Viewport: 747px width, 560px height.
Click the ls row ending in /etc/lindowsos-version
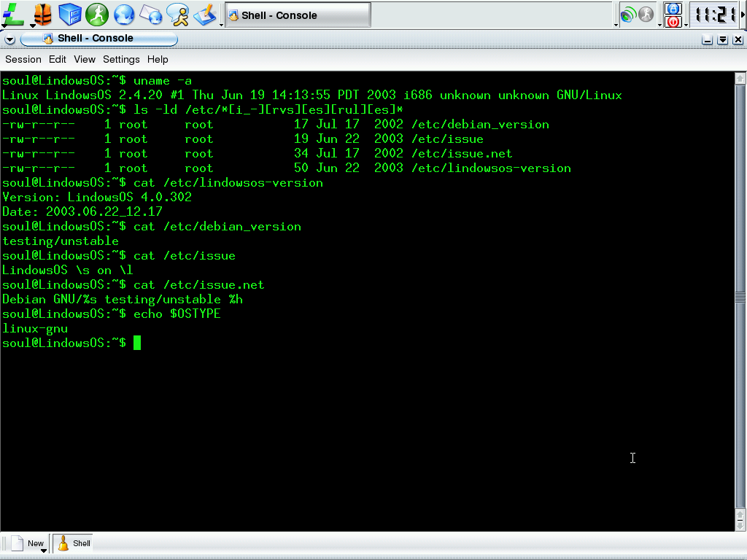[287, 168]
